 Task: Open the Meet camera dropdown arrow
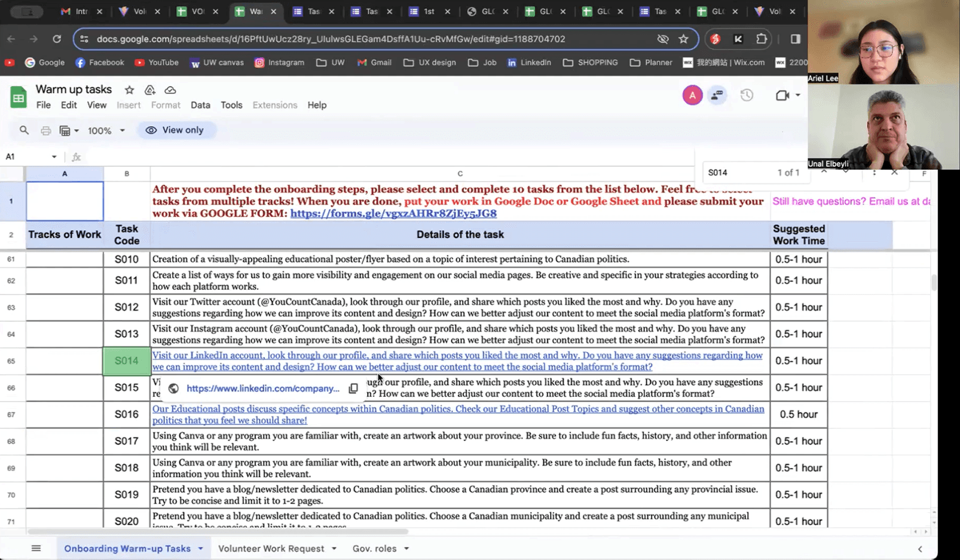coord(797,95)
